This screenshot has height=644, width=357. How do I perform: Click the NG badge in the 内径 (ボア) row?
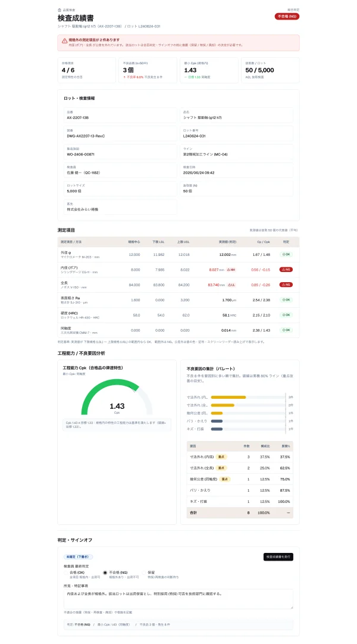pos(286,270)
